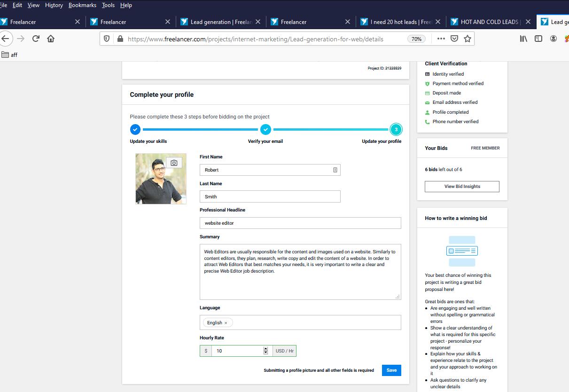
Task: Click step 3 circle in progress bar
Action: pyautogui.click(x=396, y=129)
